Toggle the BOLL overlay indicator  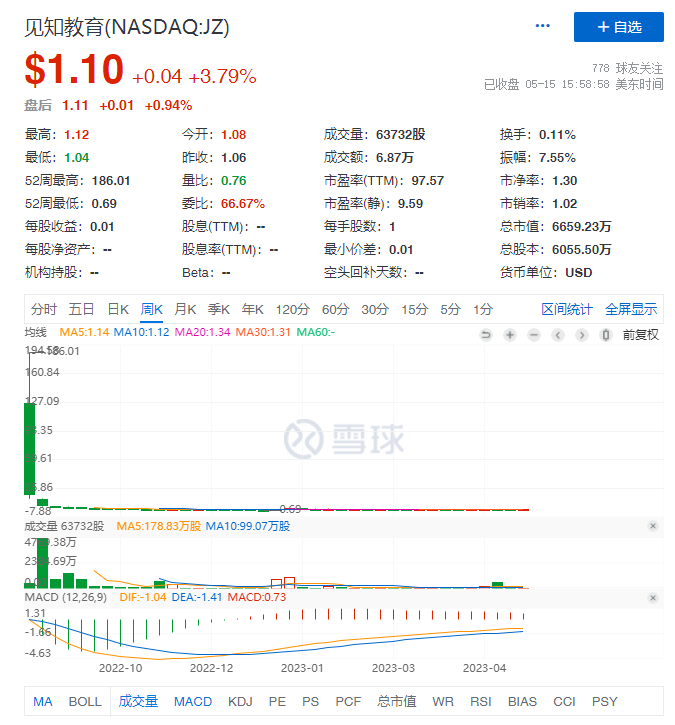85,701
